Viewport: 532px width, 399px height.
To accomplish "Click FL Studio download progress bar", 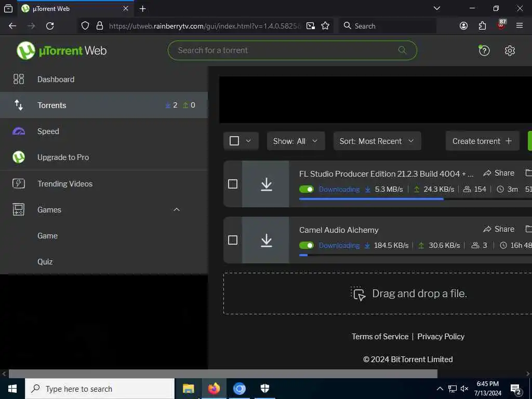I will coord(415,199).
